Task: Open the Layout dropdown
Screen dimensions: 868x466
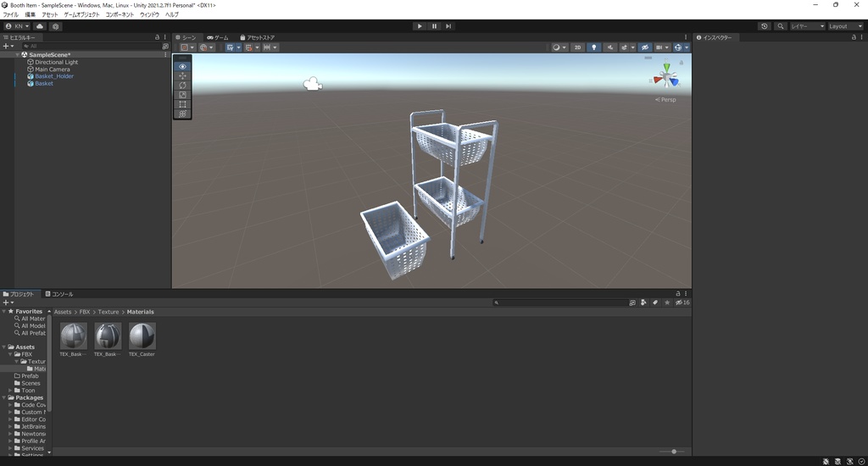Action: click(x=845, y=26)
